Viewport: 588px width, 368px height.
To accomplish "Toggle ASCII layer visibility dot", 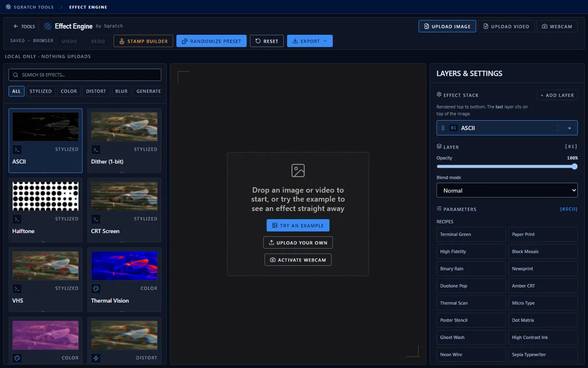I will (569, 128).
